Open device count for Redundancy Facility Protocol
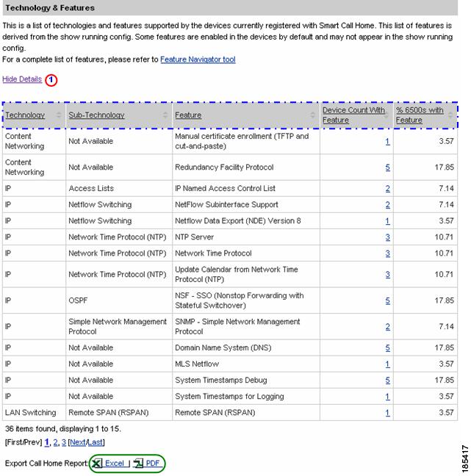This screenshot has height=476, width=471. pos(387,167)
